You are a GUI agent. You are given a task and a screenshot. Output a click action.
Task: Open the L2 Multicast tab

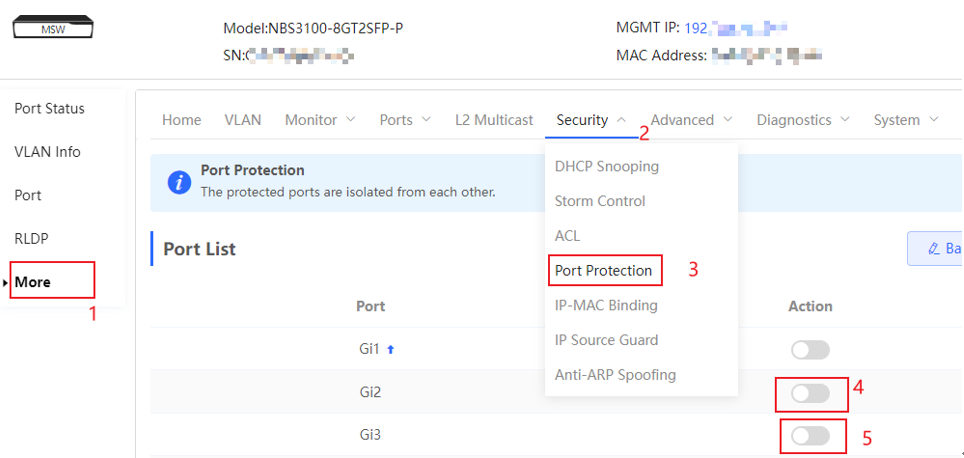pos(494,120)
